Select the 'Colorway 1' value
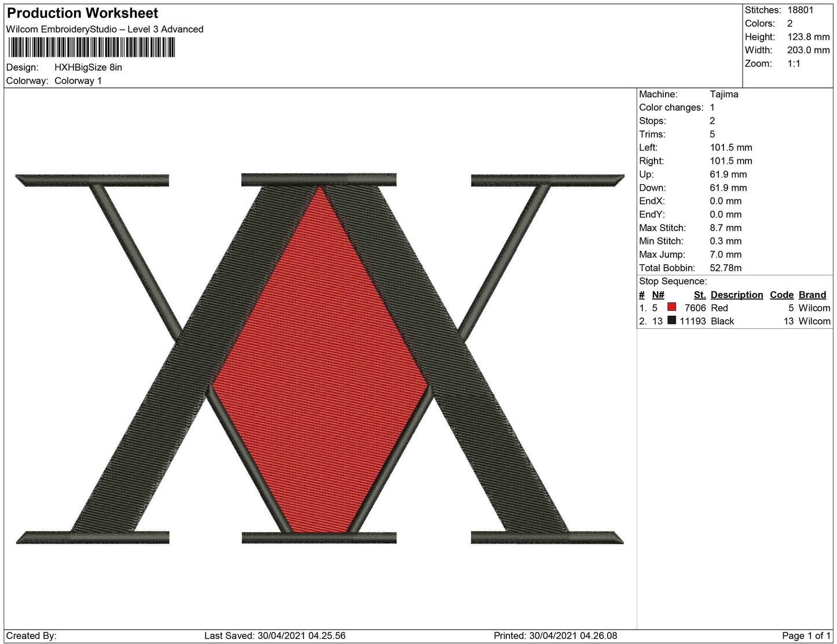This screenshot has width=837, height=644. click(78, 80)
